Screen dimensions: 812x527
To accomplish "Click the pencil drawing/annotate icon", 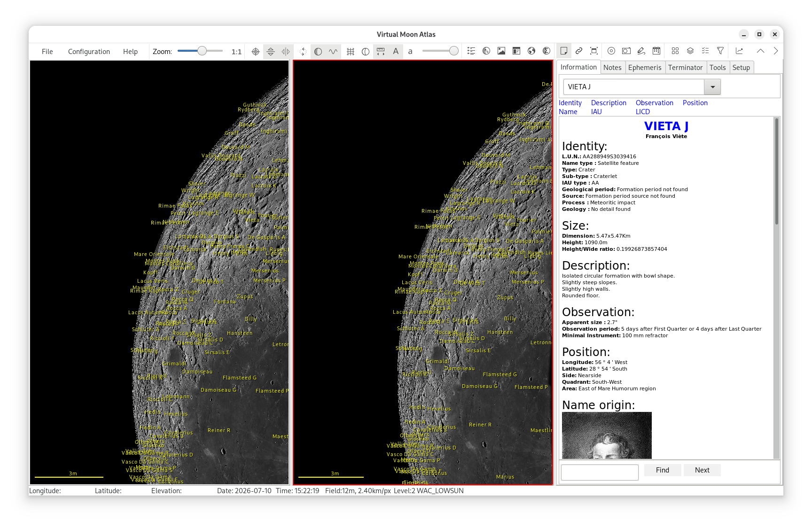I will [641, 51].
